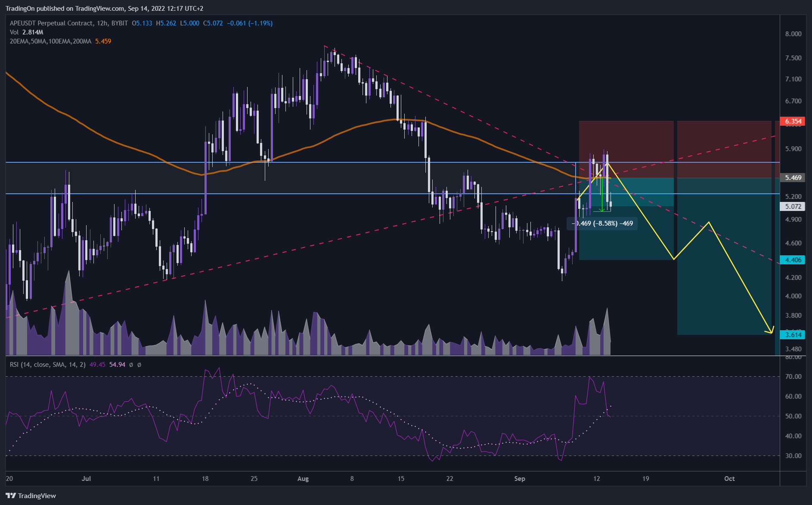
Task: Click the 50.00 RSI axis level
Action: (x=793, y=416)
